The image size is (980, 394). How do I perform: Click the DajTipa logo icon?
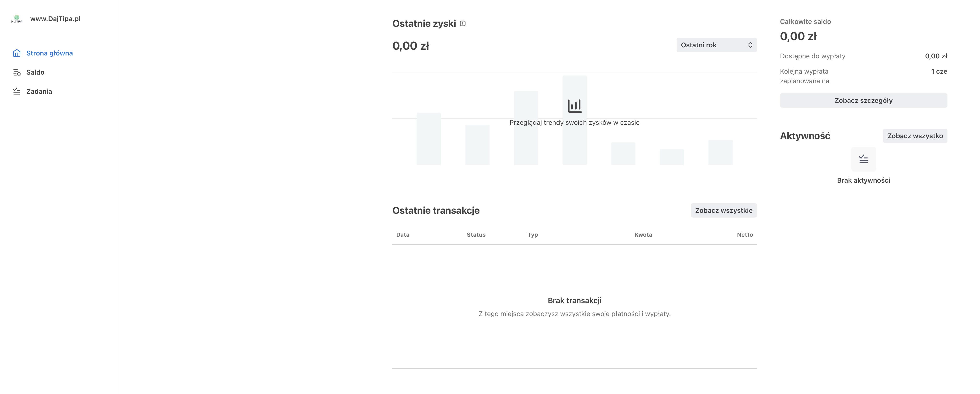click(x=17, y=19)
